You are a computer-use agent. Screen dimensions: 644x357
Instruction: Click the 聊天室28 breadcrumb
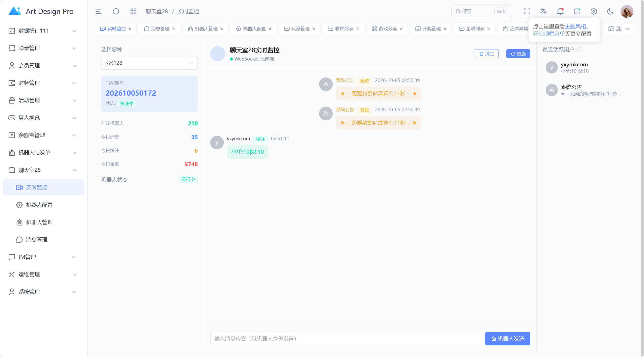point(157,11)
